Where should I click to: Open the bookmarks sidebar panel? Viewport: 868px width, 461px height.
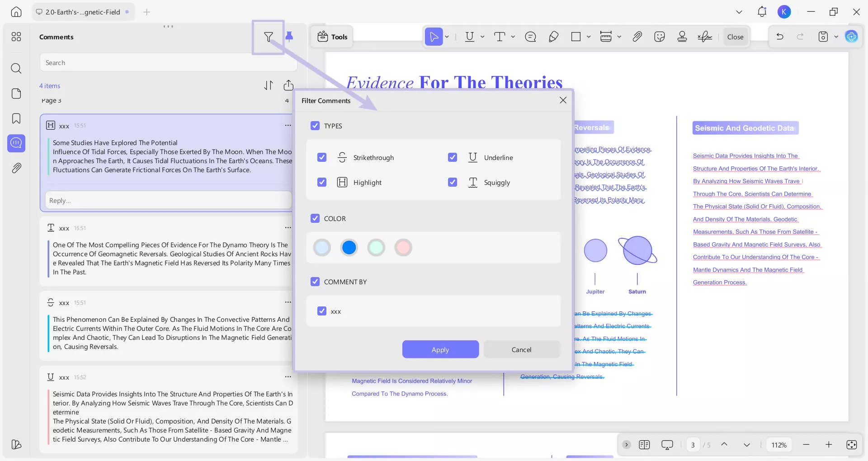16,118
